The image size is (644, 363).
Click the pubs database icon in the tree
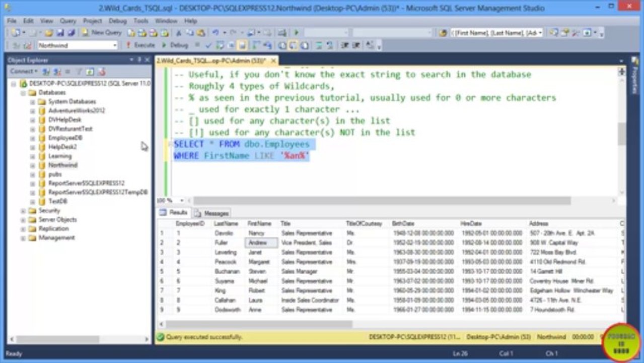pyautogui.click(x=42, y=174)
